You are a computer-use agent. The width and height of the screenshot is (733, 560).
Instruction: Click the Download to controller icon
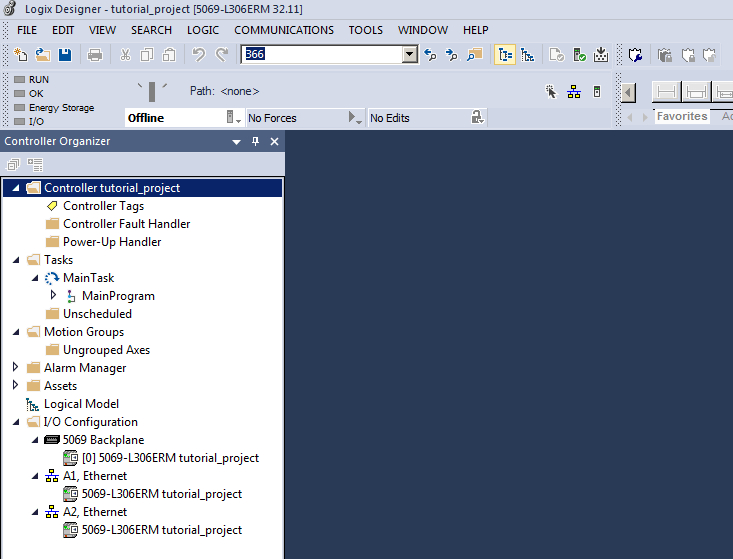click(x=601, y=54)
